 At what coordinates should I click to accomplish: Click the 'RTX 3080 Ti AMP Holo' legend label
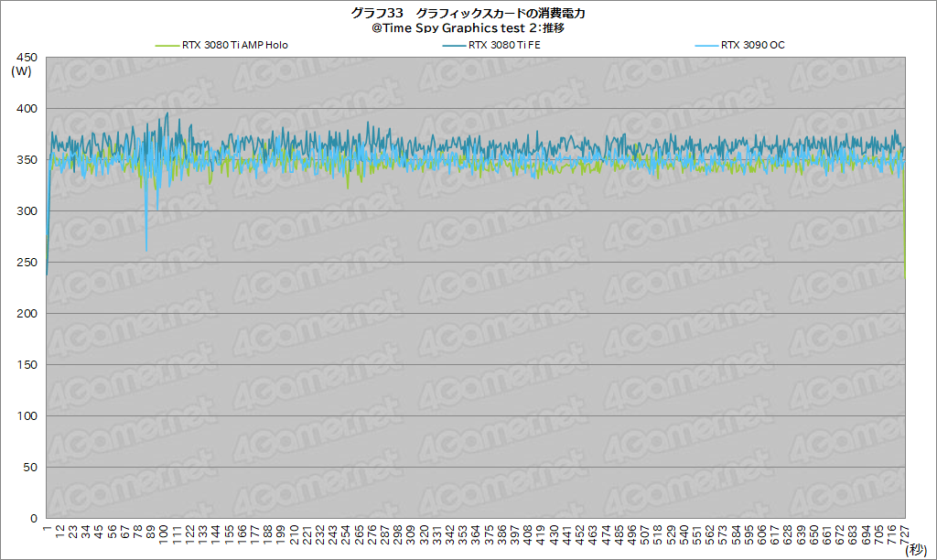[235, 46]
